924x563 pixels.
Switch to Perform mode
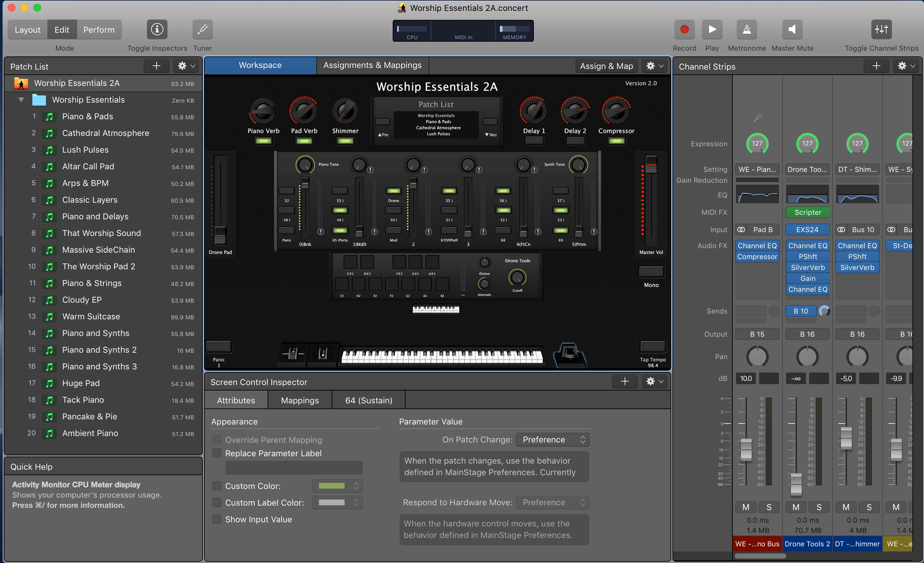99,29
